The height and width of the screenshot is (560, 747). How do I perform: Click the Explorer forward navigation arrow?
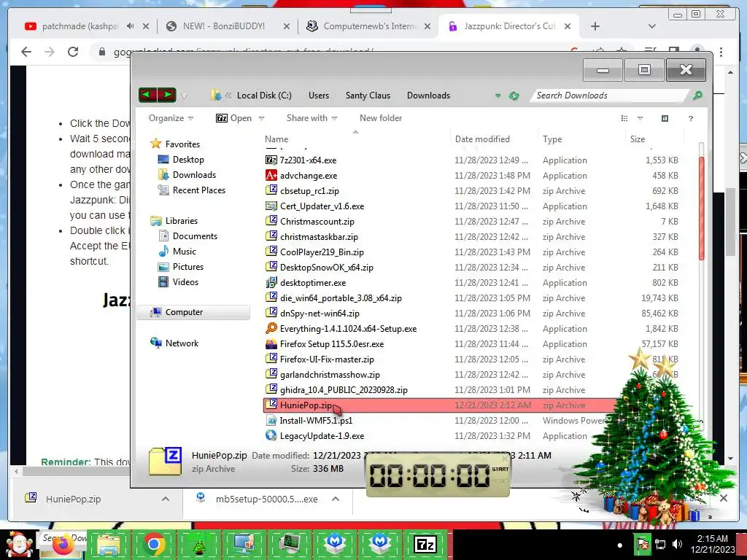click(x=167, y=95)
